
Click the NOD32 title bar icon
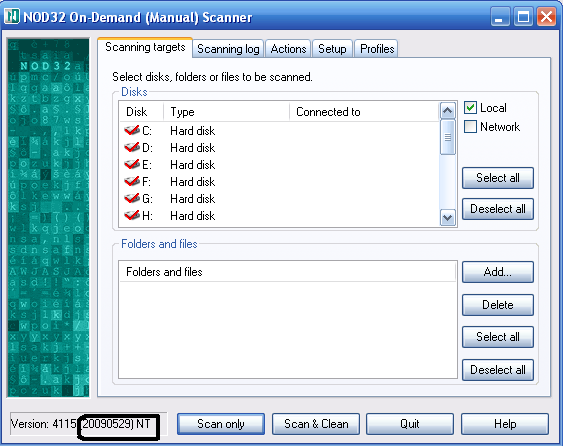click(x=12, y=16)
